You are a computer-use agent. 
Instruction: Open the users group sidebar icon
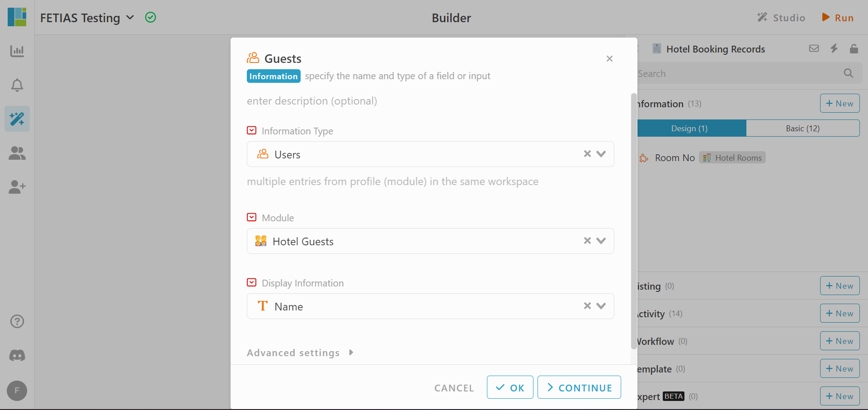pyautogui.click(x=17, y=153)
